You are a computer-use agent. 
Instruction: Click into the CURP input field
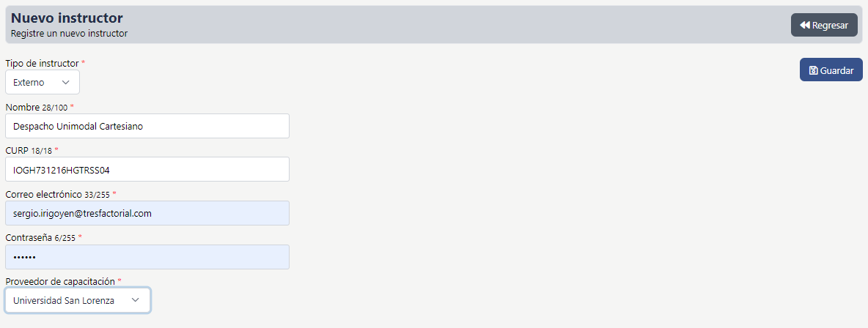pyautogui.click(x=147, y=169)
